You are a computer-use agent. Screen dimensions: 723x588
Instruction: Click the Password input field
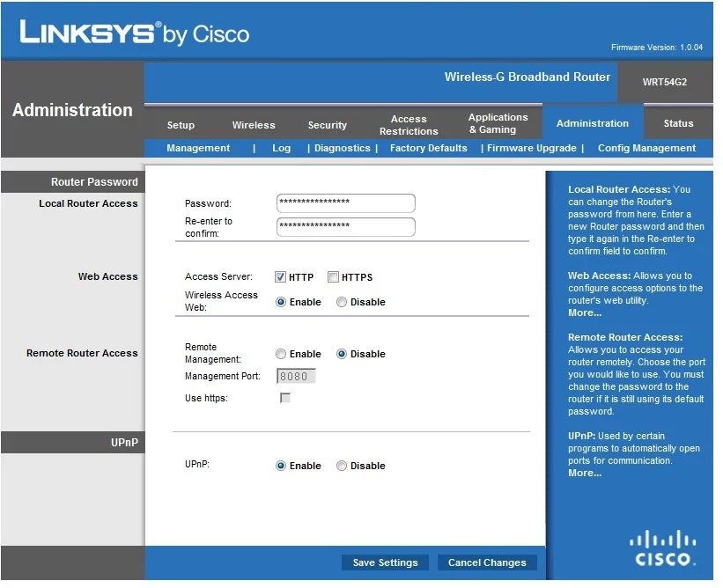point(346,203)
